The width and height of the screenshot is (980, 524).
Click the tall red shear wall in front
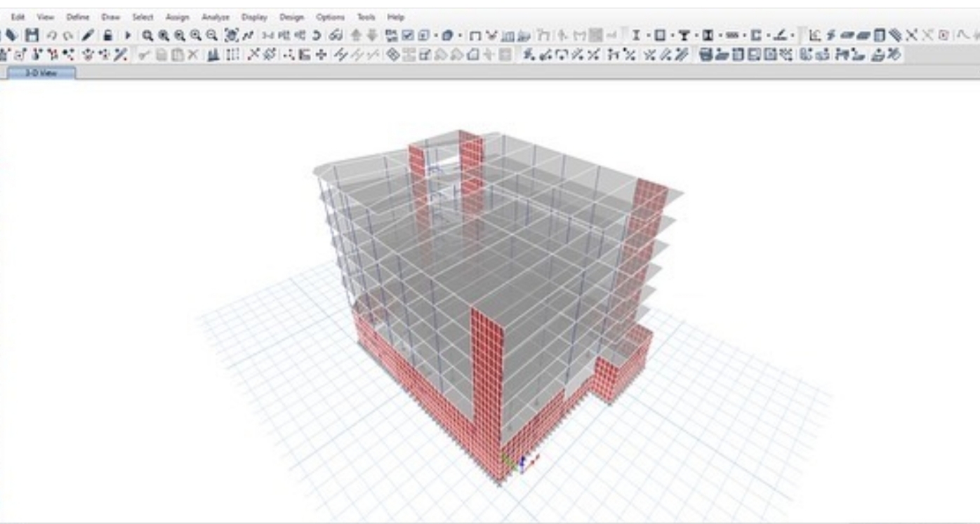(486, 379)
